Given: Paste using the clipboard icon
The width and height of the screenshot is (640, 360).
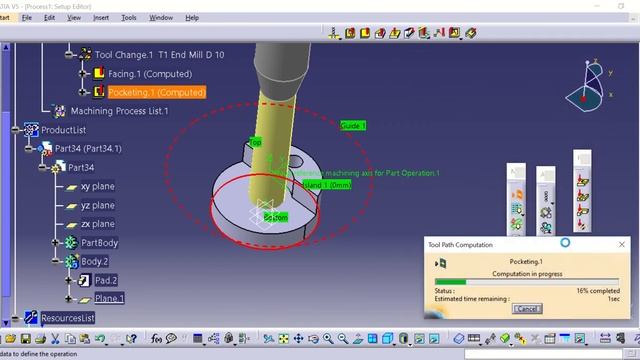Looking at the screenshot, I should pos(85,338).
